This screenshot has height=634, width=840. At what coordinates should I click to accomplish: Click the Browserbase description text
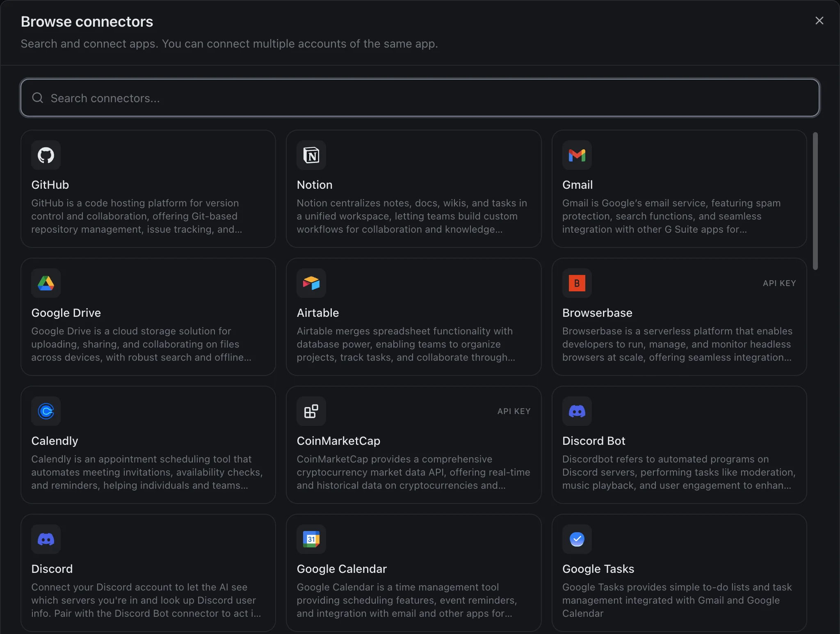coord(677,344)
